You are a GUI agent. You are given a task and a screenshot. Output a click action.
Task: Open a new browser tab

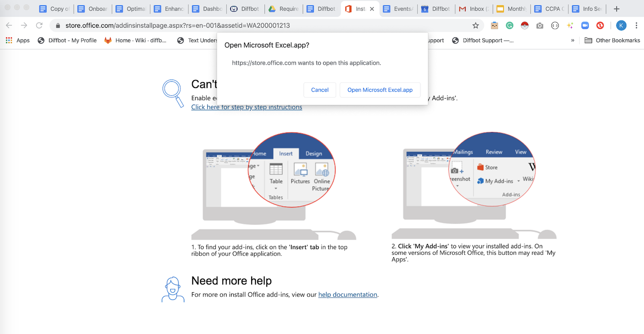pos(617,9)
